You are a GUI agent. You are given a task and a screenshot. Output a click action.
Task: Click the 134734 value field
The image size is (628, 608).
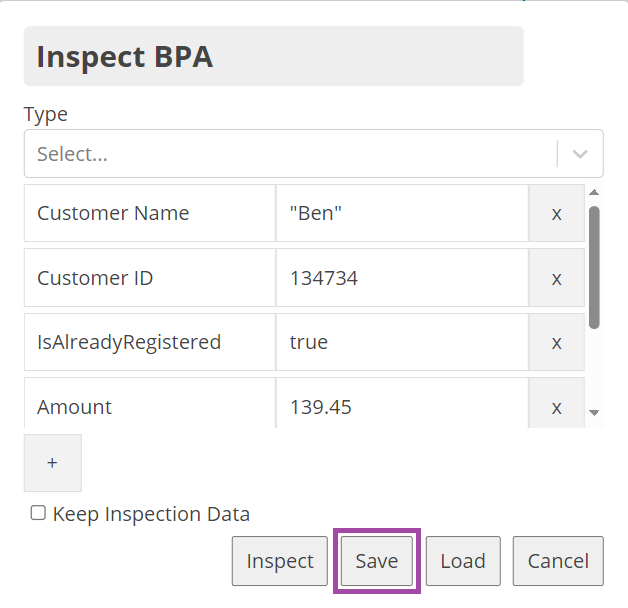[x=401, y=278]
